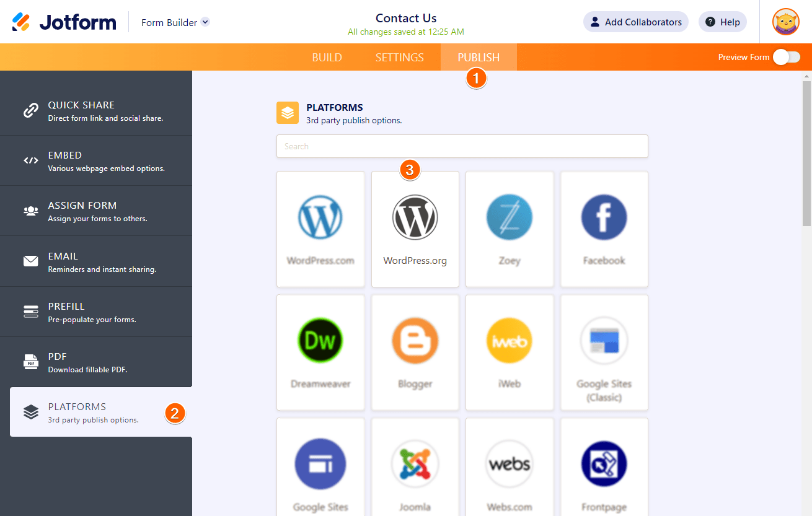The image size is (812, 516).
Task: Click the Assign Form people icon
Action: pyautogui.click(x=31, y=211)
